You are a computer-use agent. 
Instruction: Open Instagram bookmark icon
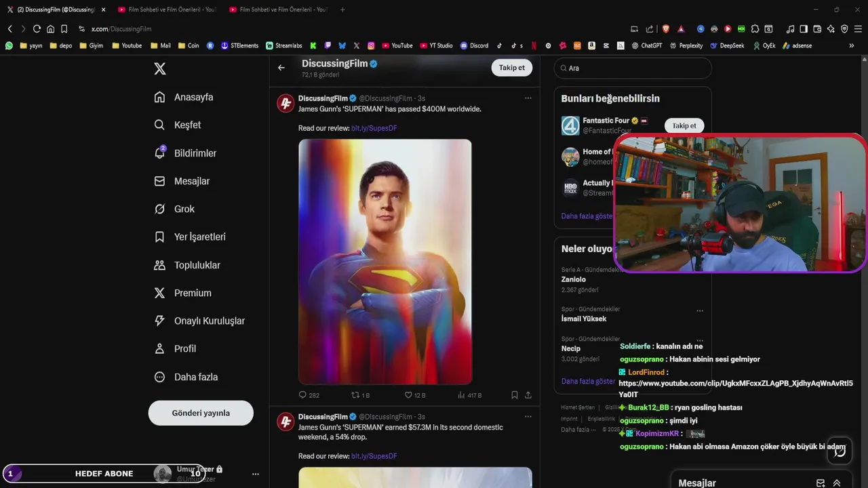pyautogui.click(x=371, y=45)
